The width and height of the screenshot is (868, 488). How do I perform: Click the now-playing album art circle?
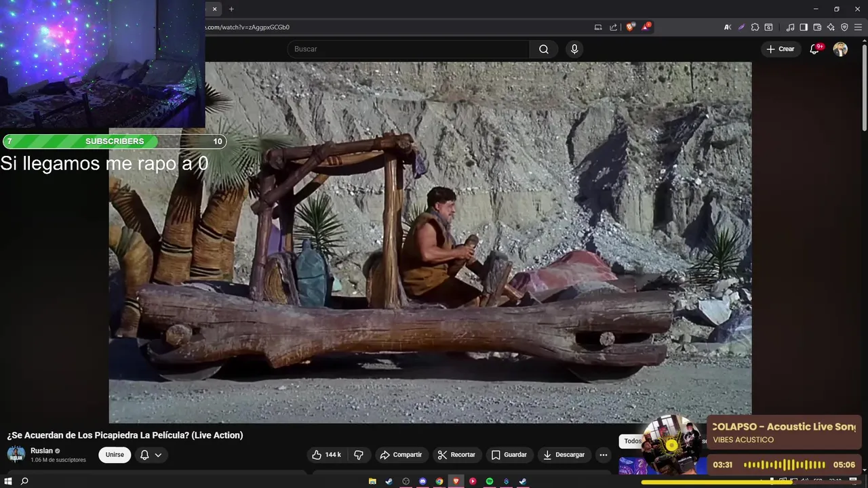[x=671, y=445]
